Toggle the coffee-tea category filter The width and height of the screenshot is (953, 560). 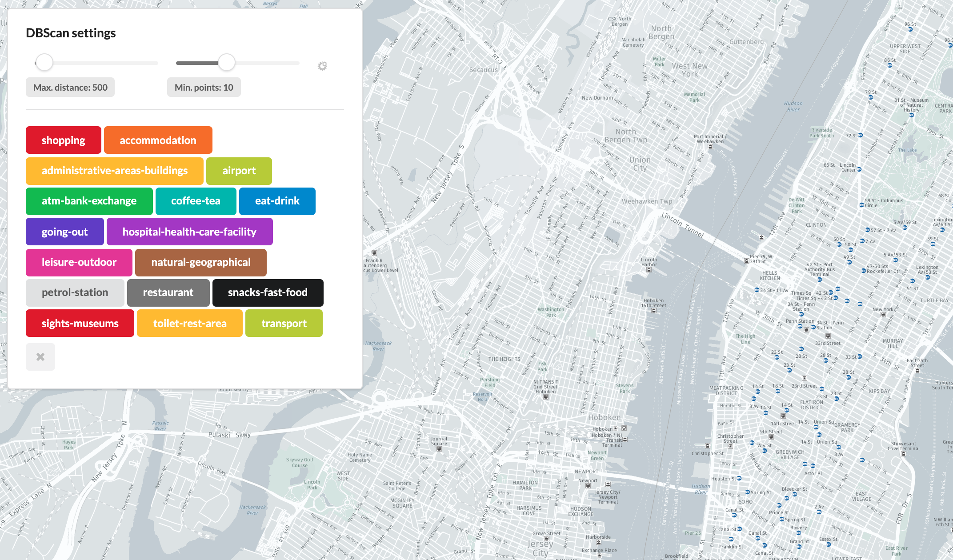pos(196,201)
